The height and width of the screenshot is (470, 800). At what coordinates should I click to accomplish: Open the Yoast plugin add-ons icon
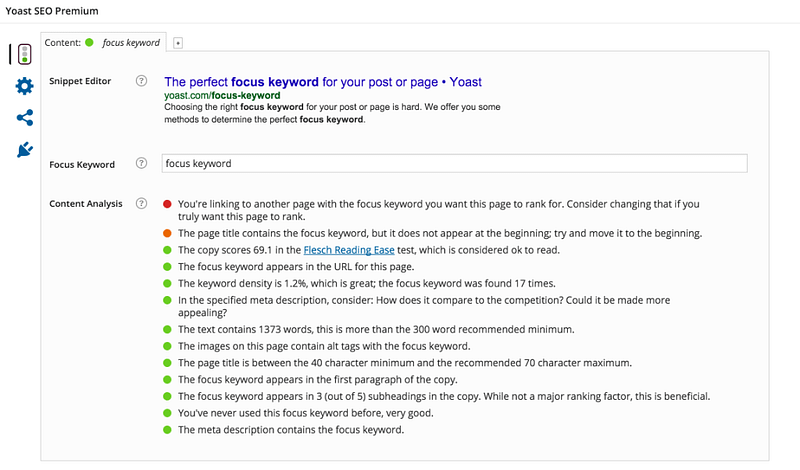click(x=24, y=150)
